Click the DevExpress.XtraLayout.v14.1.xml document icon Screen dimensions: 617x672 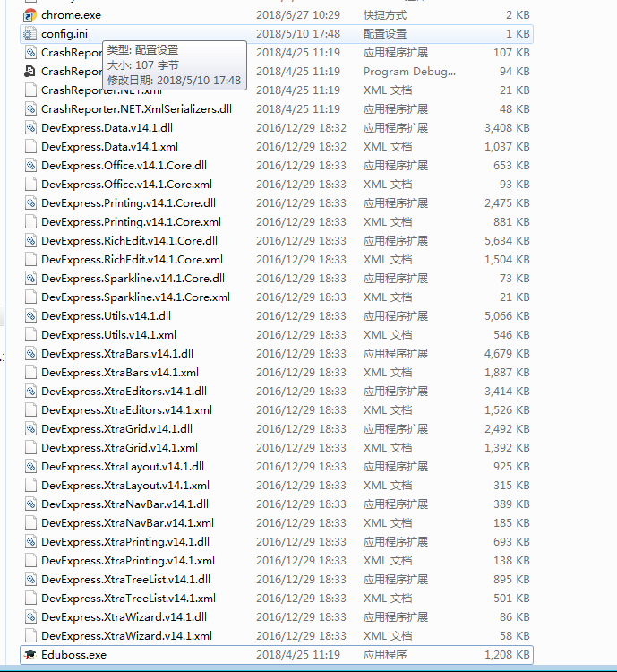(30, 486)
